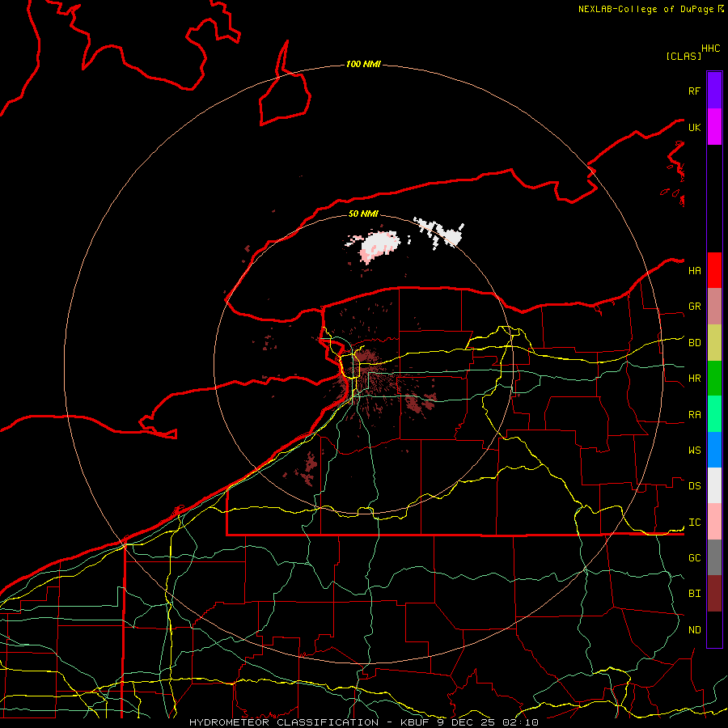
Task: Select the BD yellow legend block
Action: click(714, 343)
